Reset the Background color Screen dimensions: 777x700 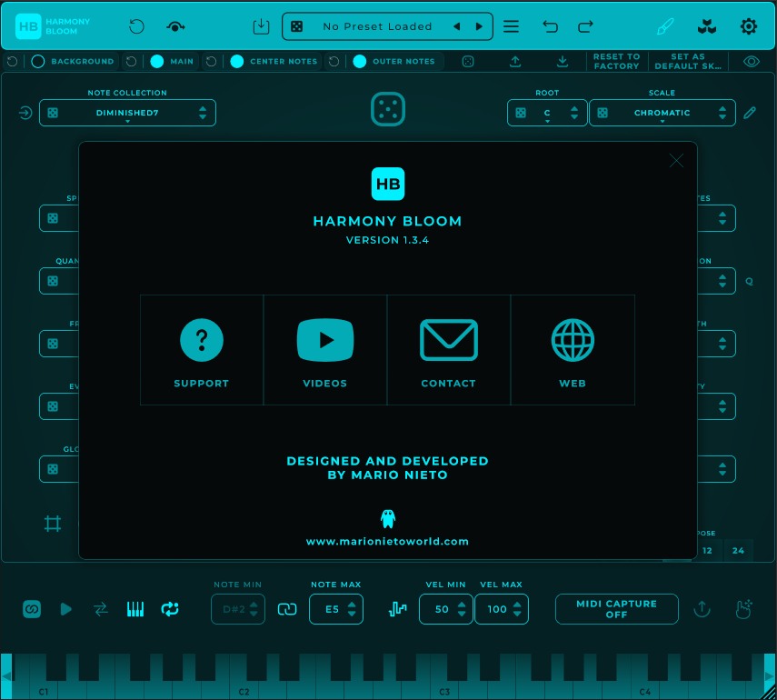pos(13,62)
